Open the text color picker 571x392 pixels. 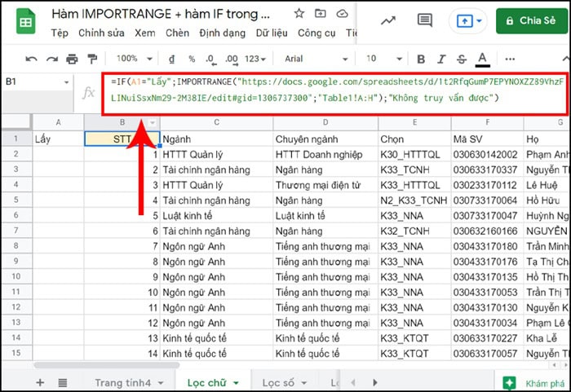click(483, 59)
